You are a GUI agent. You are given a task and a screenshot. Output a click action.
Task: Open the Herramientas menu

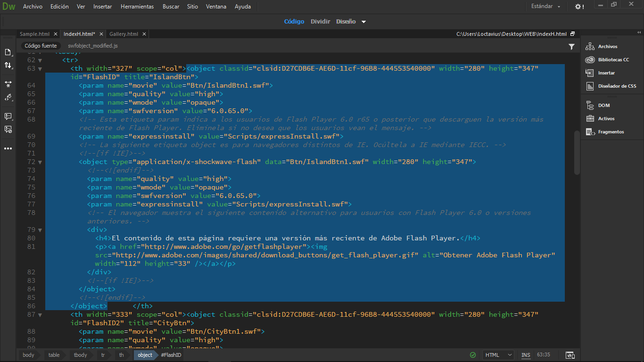[137, 7]
